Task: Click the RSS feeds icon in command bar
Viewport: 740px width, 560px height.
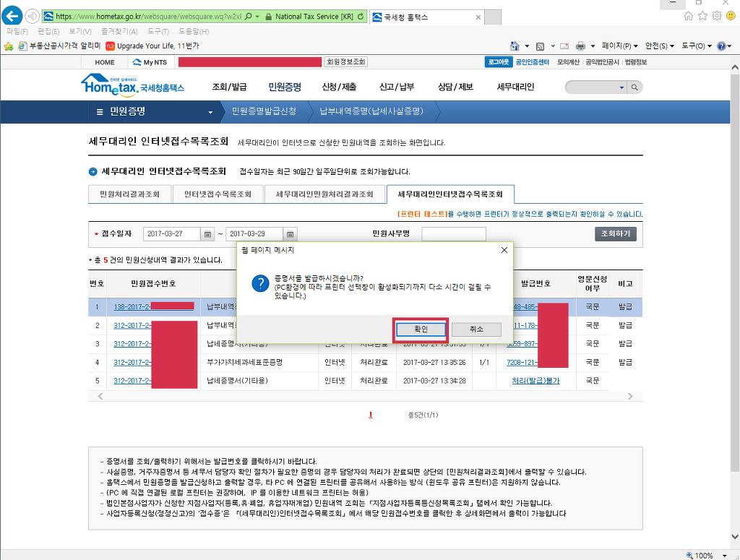Action: tap(541, 46)
